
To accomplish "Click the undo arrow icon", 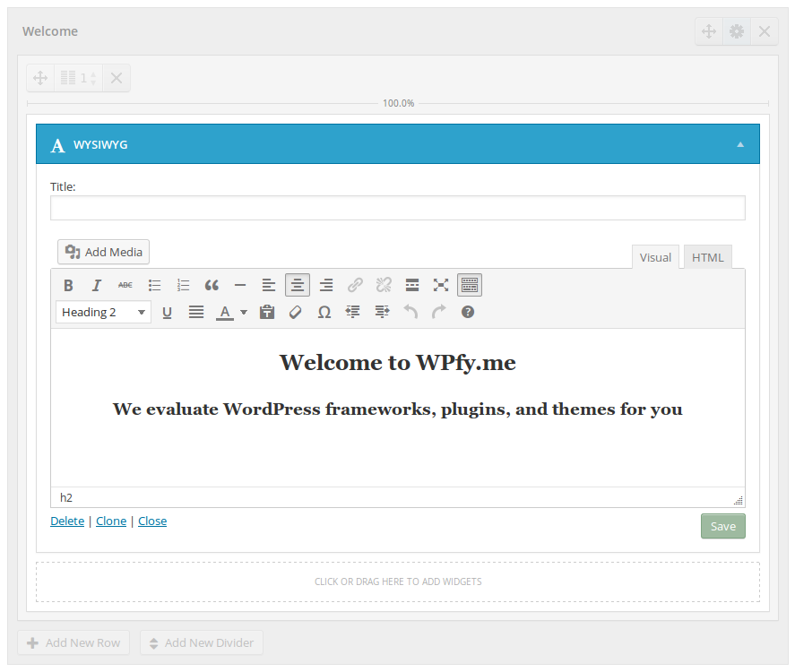I will point(410,312).
